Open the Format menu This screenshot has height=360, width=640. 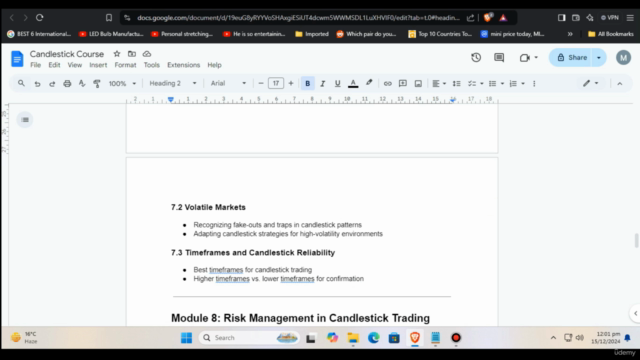coord(125,65)
